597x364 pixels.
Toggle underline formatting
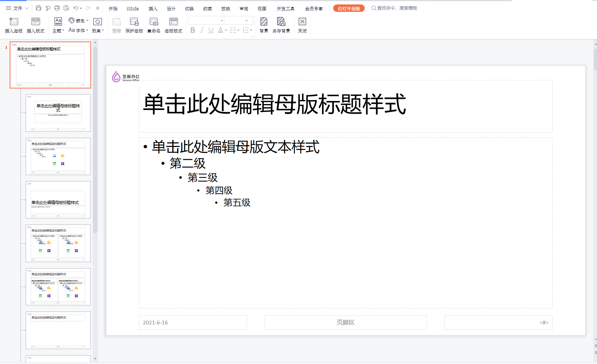coord(210,30)
